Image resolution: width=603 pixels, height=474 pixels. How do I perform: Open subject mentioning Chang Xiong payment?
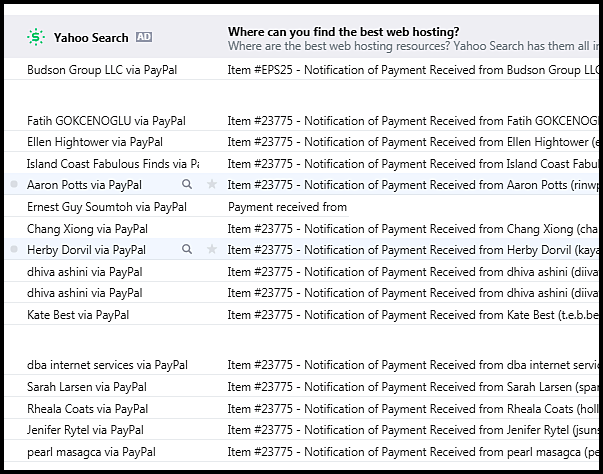tap(413, 229)
